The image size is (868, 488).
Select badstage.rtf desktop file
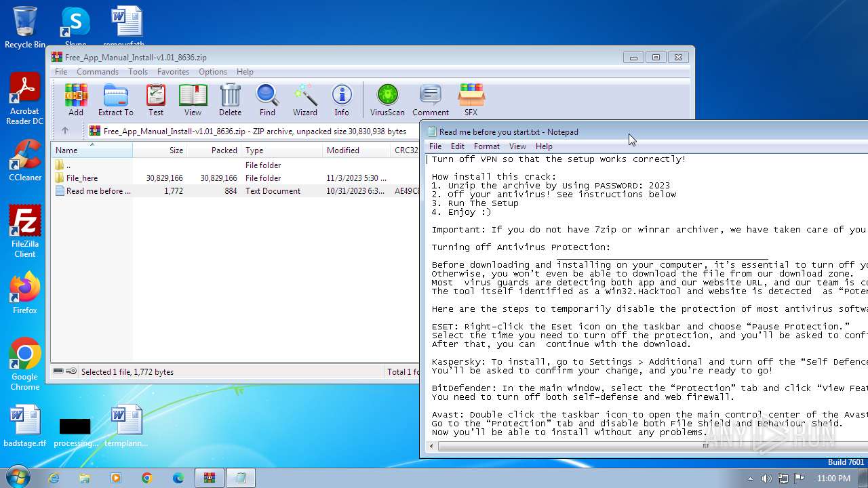[25, 426]
